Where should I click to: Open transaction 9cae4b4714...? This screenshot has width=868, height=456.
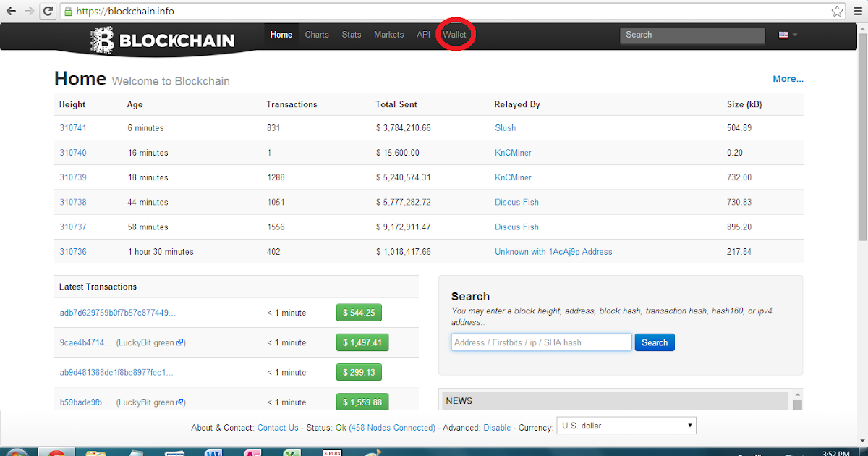pos(86,342)
